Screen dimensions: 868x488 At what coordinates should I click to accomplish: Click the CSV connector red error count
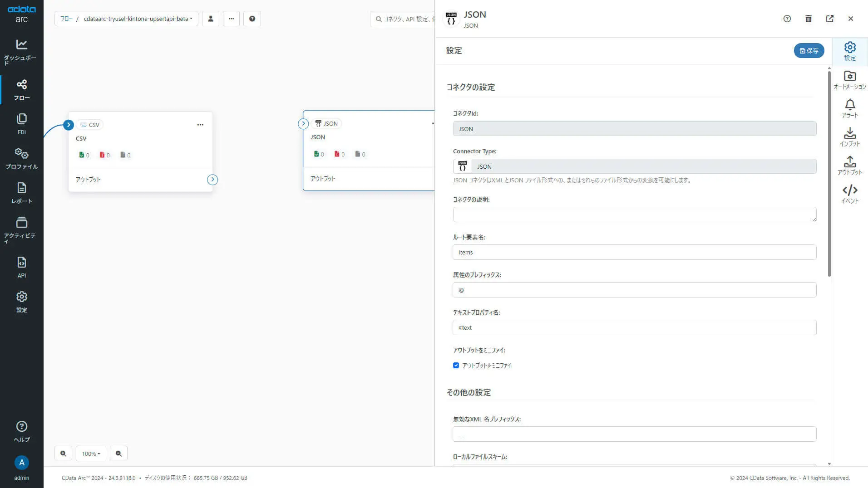tap(104, 155)
